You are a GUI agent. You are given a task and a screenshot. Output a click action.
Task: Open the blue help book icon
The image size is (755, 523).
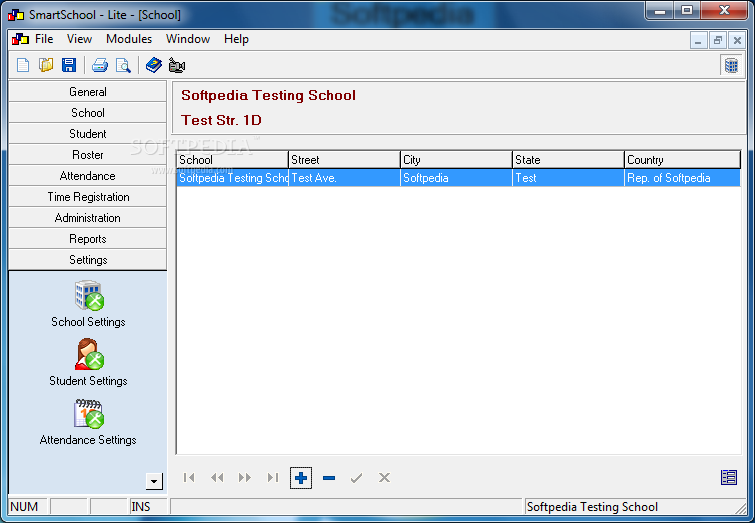pos(154,65)
